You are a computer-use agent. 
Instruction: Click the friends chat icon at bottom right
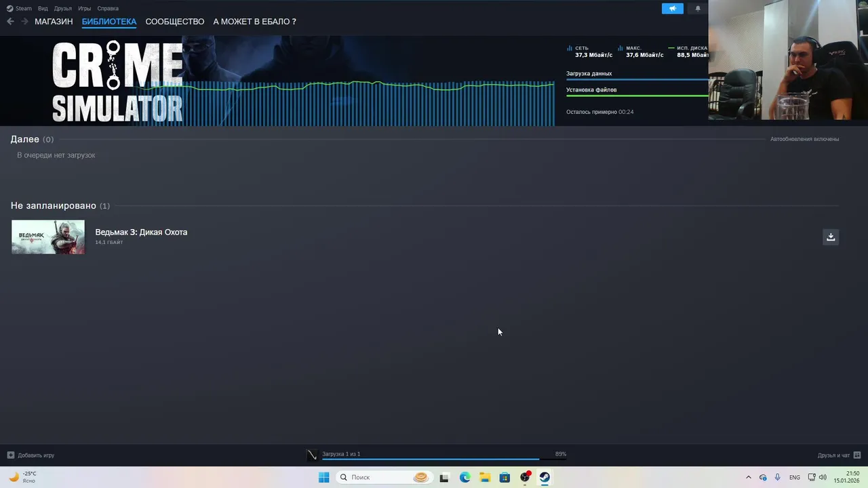coord(857,455)
